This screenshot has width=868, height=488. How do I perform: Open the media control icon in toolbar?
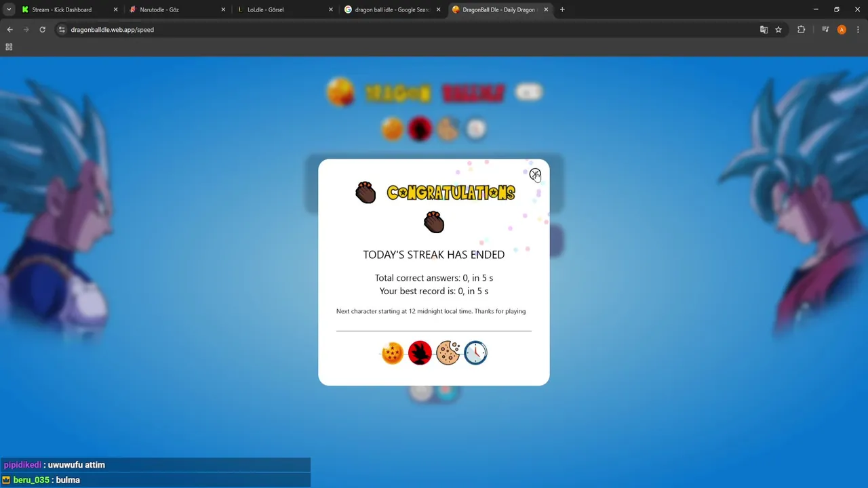click(x=825, y=30)
